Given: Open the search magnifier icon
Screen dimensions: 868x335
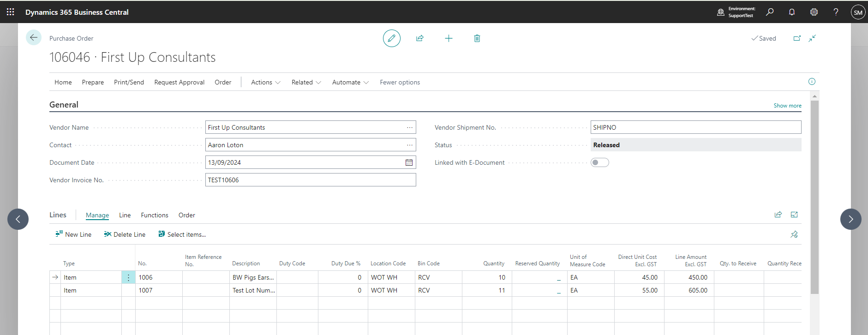Looking at the screenshot, I should 770,12.
